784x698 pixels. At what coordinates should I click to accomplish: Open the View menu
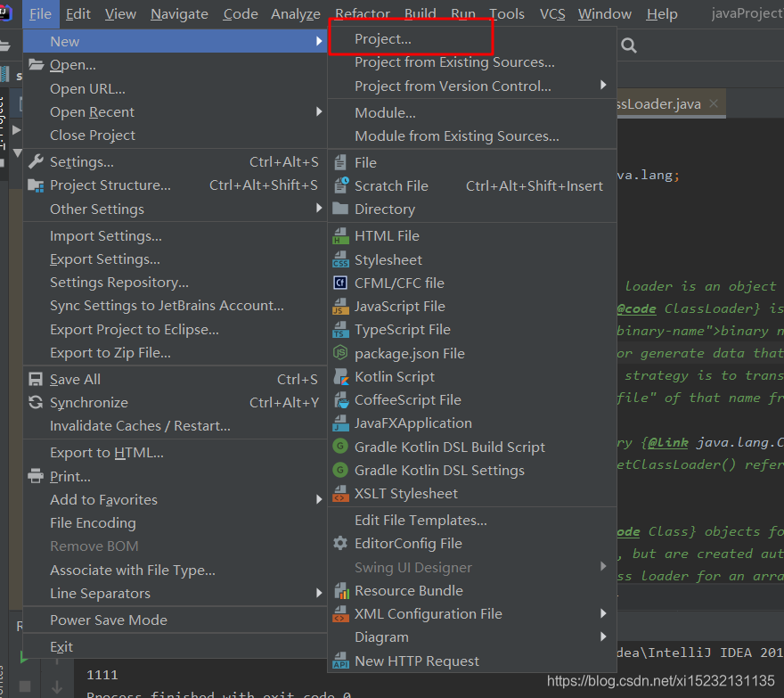[120, 14]
